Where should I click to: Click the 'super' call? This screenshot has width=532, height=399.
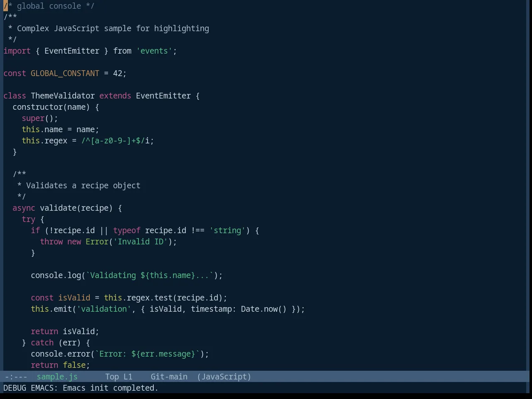pyautogui.click(x=33, y=118)
